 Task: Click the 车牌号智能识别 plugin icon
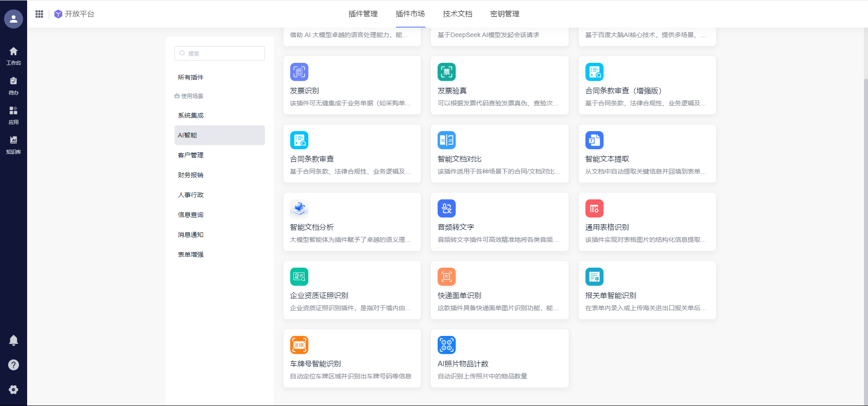point(299,345)
